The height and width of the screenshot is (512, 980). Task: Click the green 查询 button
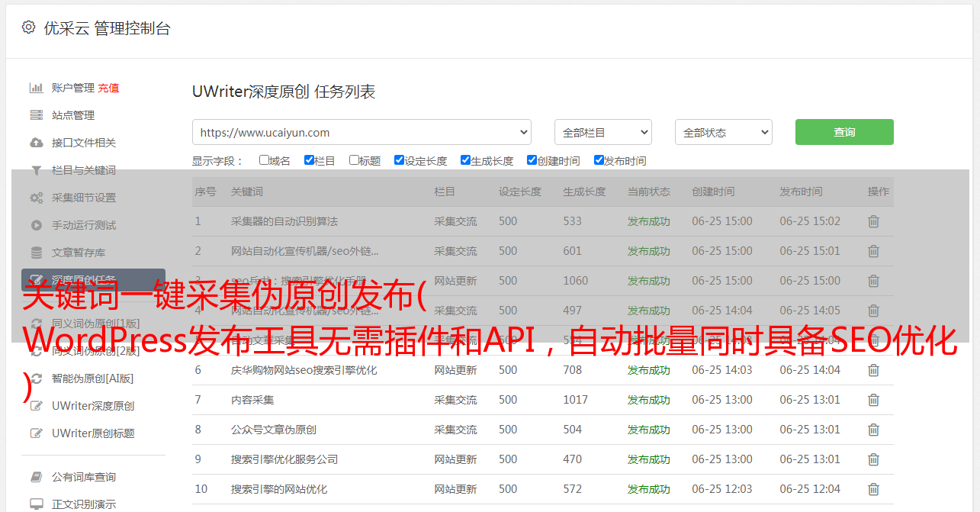844,132
